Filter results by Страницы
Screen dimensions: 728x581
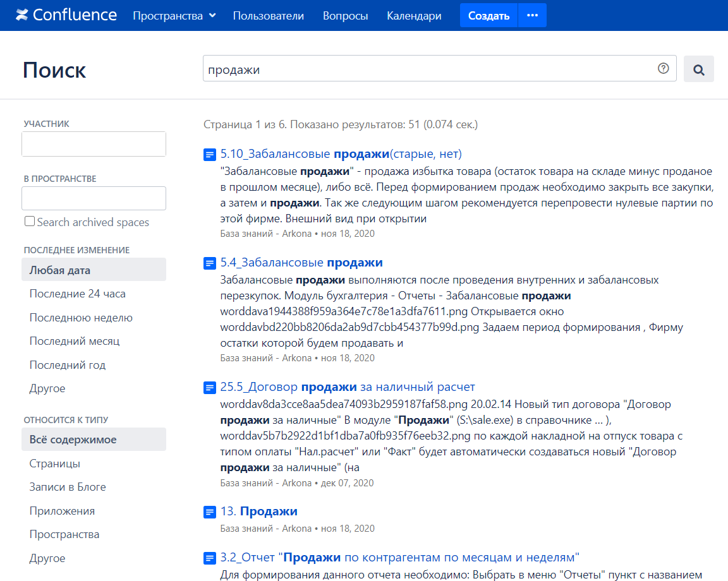tap(55, 463)
